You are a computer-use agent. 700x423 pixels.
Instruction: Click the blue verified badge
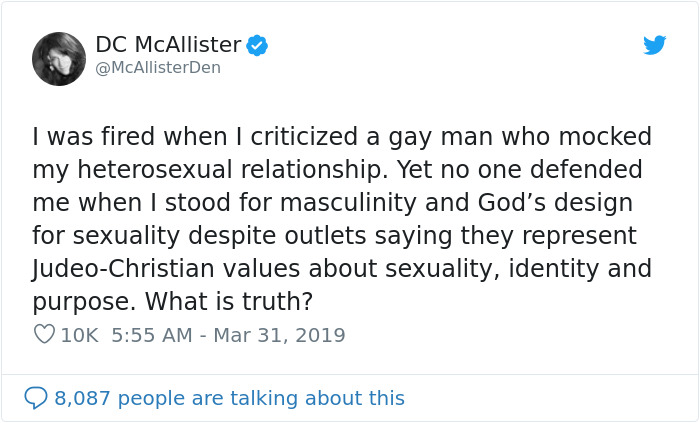pos(258,45)
